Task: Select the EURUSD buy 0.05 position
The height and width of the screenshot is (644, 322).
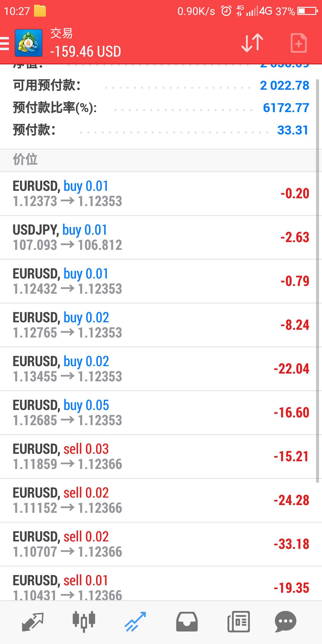Action: [x=158, y=413]
